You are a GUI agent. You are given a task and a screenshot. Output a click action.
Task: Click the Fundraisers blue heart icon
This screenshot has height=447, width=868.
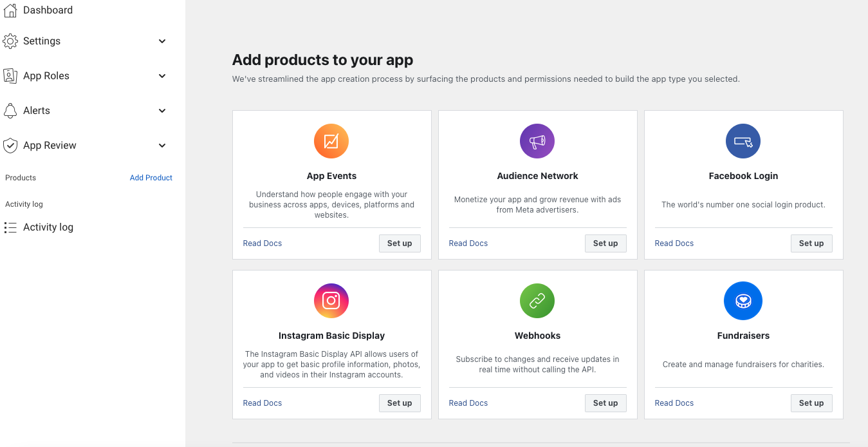click(x=743, y=301)
